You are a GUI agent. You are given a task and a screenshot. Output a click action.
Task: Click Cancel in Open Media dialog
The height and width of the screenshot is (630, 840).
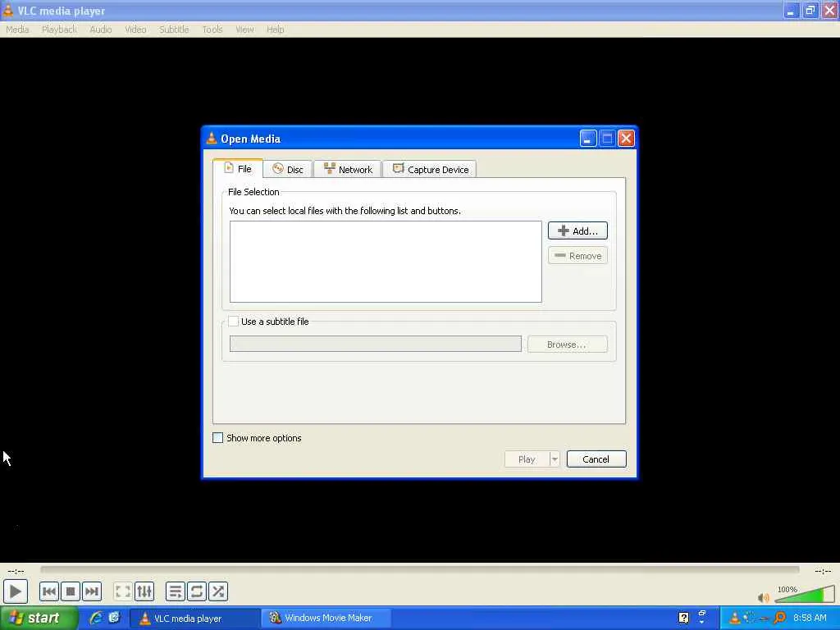[x=596, y=459]
